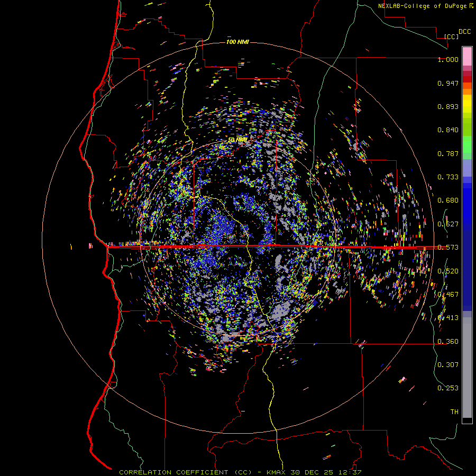Click the KMAX station identifier in caption
Image resolution: width=476 pixels, height=476 pixels.
pos(277,472)
